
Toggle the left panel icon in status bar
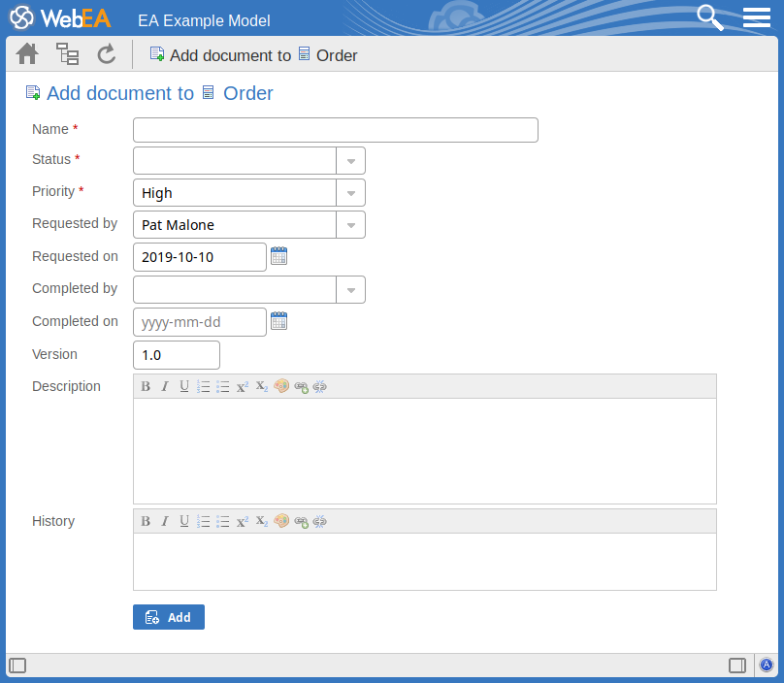[x=17, y=666]
